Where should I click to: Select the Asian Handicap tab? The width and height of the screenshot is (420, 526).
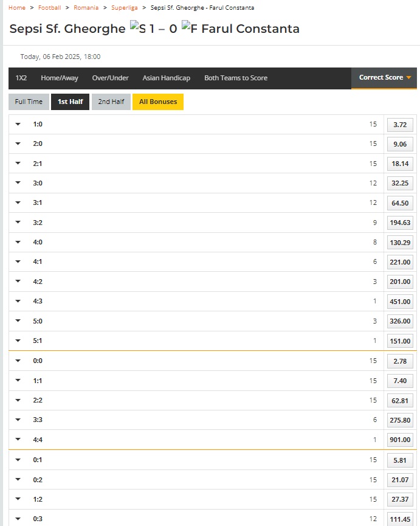click(166, 78)
